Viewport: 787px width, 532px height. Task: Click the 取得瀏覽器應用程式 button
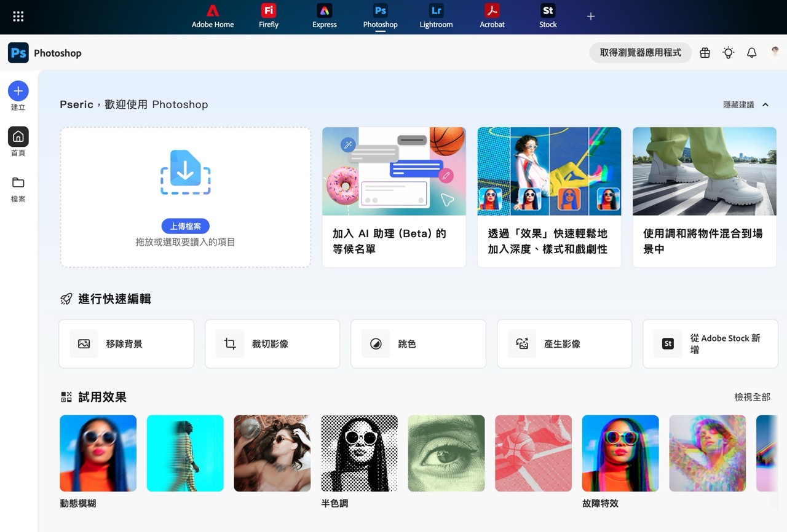[x=640, y=53]
